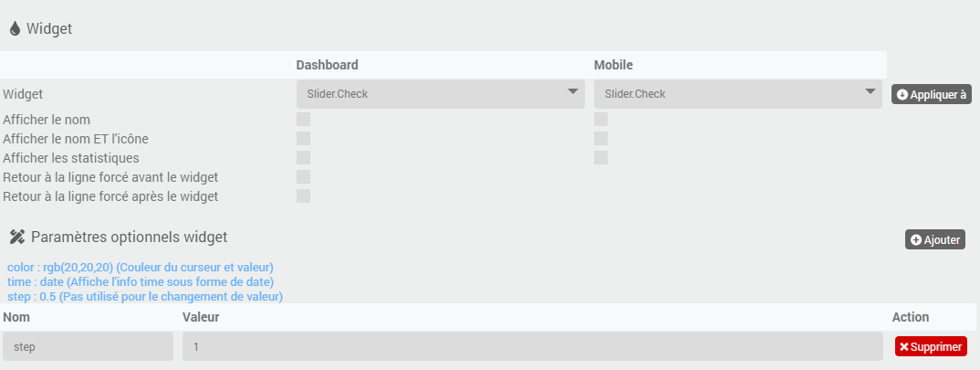Click the plus icon on Ajouter button
Screen dimensions: 980x370
point(916,239)
